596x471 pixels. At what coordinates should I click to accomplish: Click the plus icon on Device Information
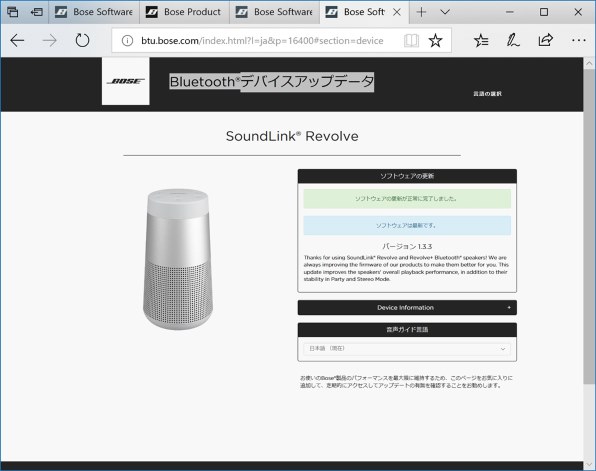(509, 308)
